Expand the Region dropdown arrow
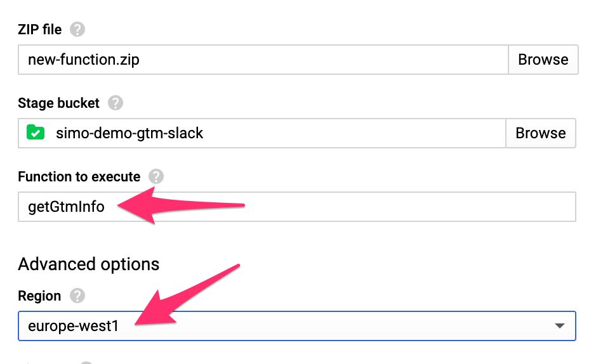This screenshot has width=603, height=364. [560, 326]
